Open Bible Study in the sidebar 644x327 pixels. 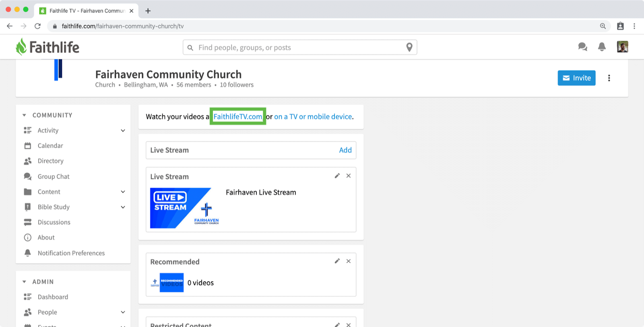pos(54,207)
